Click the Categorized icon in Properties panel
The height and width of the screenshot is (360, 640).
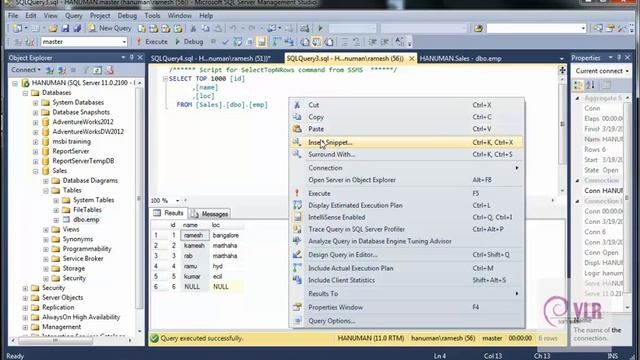click(578, 85)
